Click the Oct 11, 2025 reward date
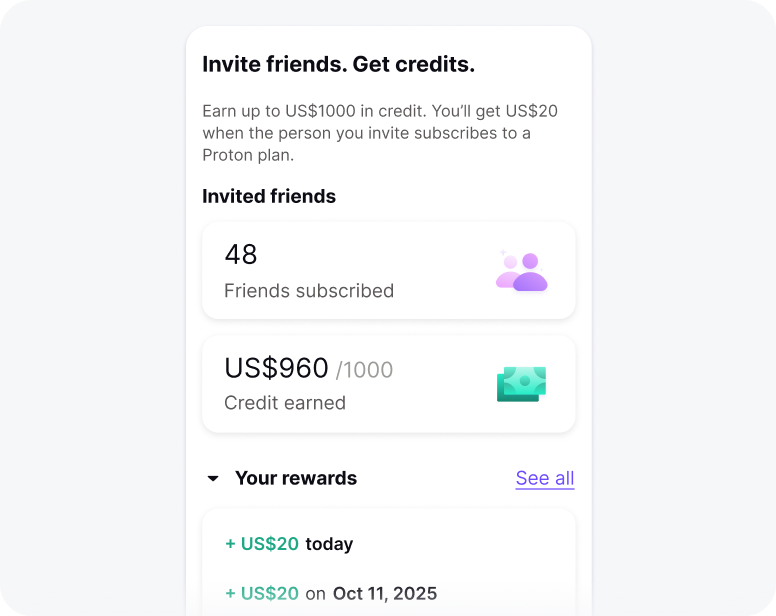 coord(385,593)
